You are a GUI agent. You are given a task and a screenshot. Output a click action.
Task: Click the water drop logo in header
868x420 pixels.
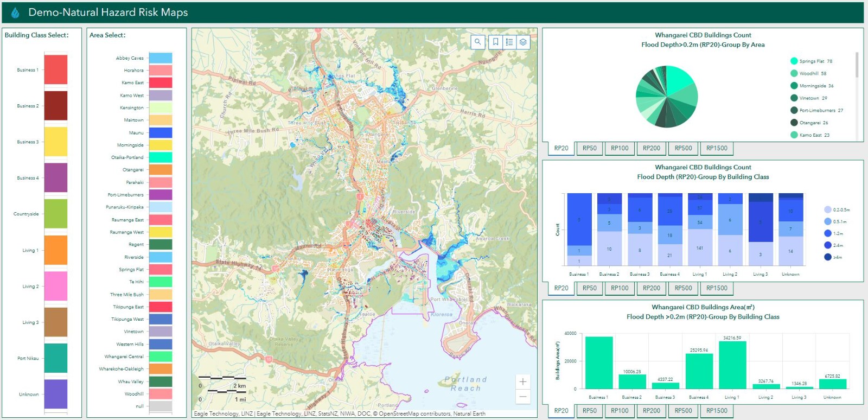(x=15, y=12)
